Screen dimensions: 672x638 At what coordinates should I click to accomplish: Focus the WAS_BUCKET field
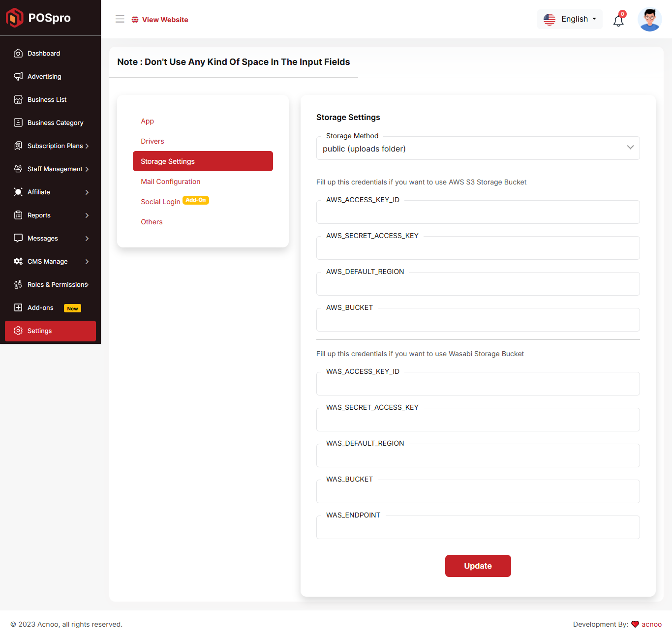pos(478,491)
